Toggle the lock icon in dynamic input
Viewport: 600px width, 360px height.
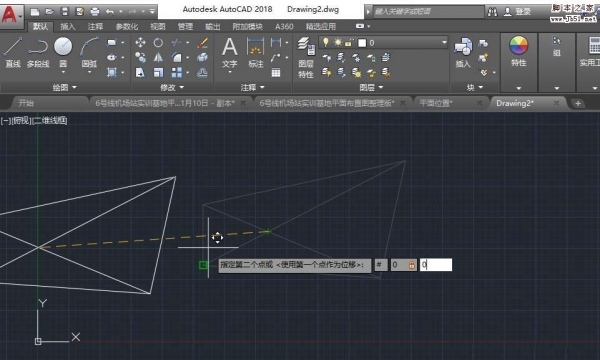[x=412, y=265]
